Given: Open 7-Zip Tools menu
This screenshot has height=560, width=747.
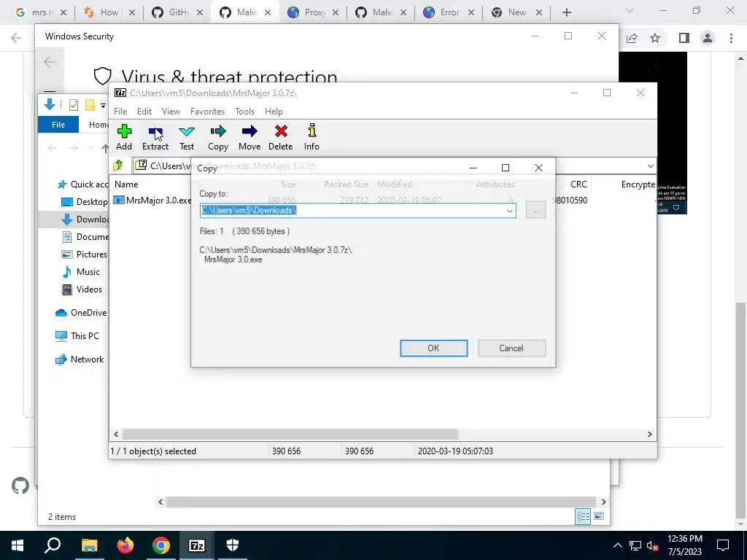Looking at the screenshot, I should 244,112.
